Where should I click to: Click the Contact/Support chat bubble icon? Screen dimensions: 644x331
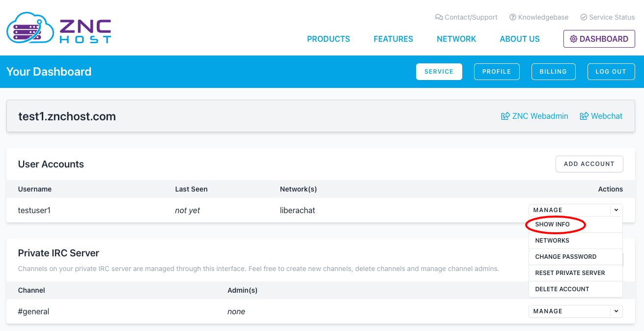(439, 17)
